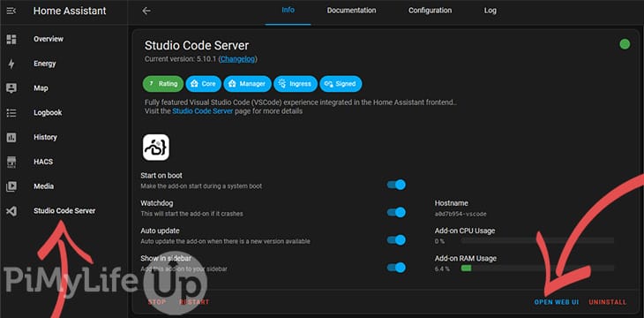The image size is (644, 318).
Task: Click the Studio Code Server heading
Action: click(197, 45)
